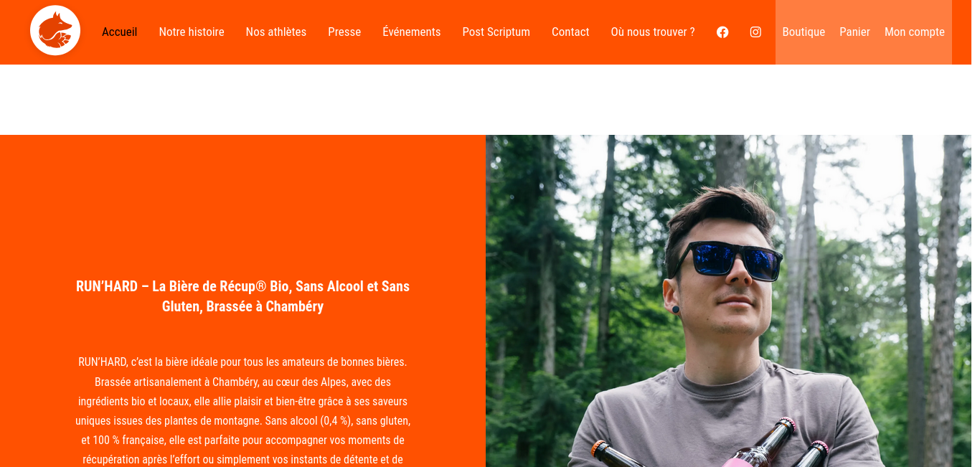
Task: Click the RUN'HARD bière de récup heading
Action: click(243, 296)
